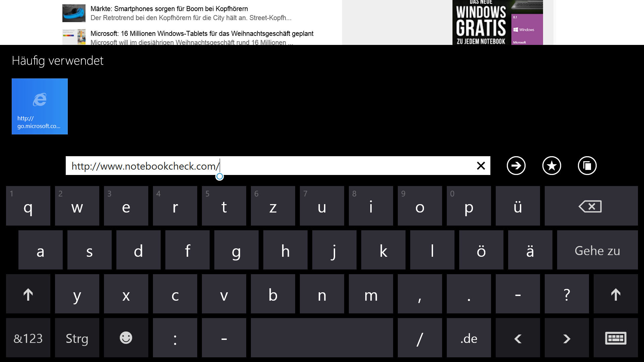The height and width of the screenshot is (362, 644).
Task: Tap the b key
Action: (273, 294)
